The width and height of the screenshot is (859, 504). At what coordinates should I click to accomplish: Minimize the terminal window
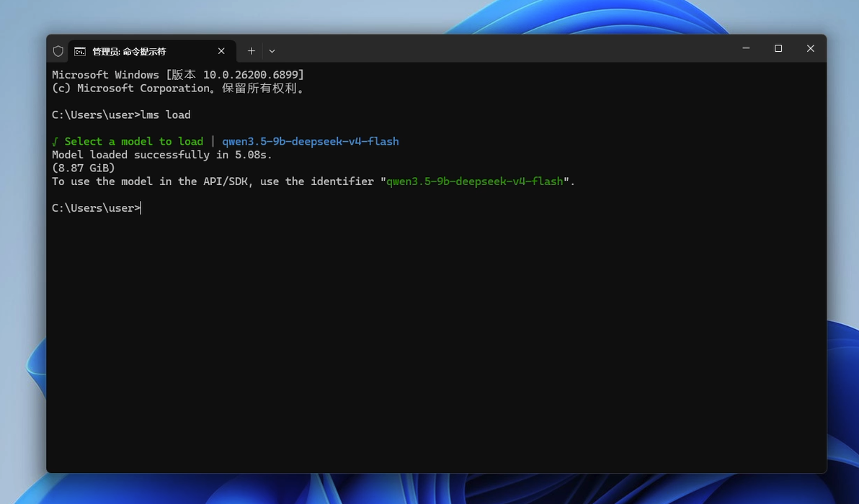pyautogui.click(x=746, y=48)
